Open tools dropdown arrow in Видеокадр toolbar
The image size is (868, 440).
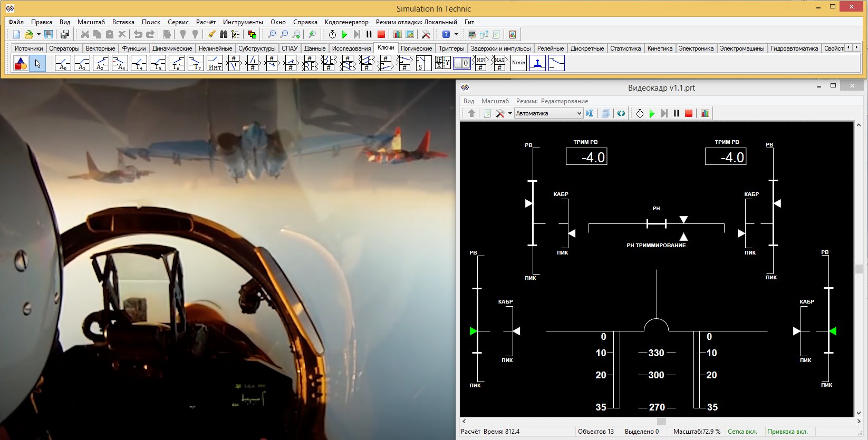pyautogui.click(x=510, y=113)
